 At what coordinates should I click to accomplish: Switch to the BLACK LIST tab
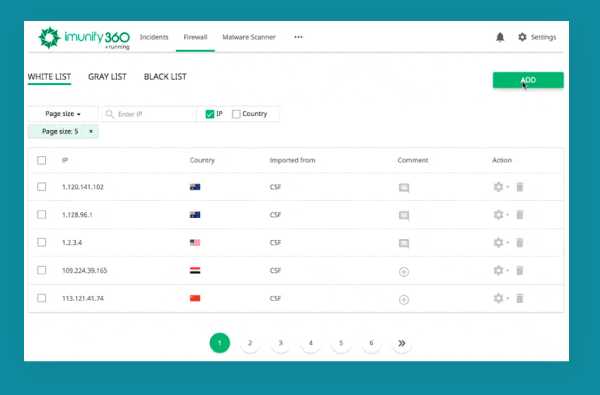pos(165,77)
